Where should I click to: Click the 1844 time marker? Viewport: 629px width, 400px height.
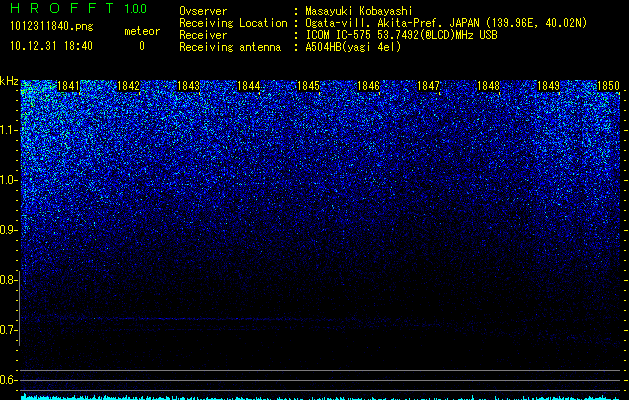(x=248, y=86)
